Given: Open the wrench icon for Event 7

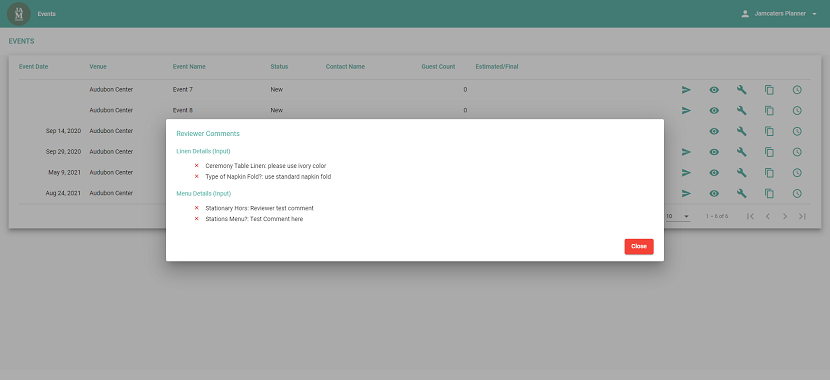Looking at the screenshot, I should coord(742,90).
